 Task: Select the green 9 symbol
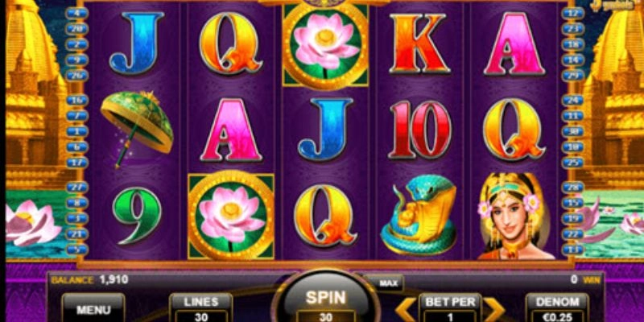[x=137, y=215]
